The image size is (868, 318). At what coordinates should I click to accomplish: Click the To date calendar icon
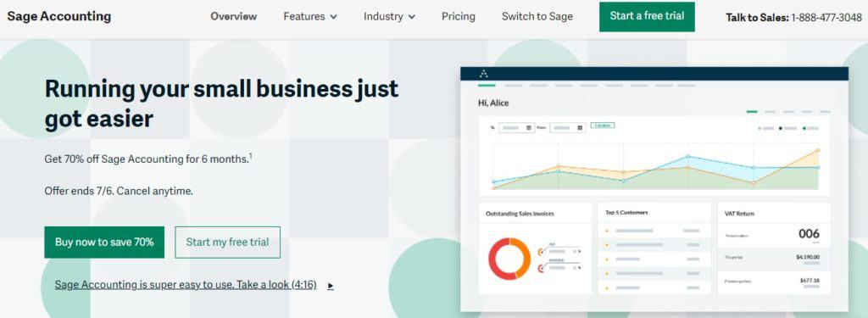click(x=529, y=128)
